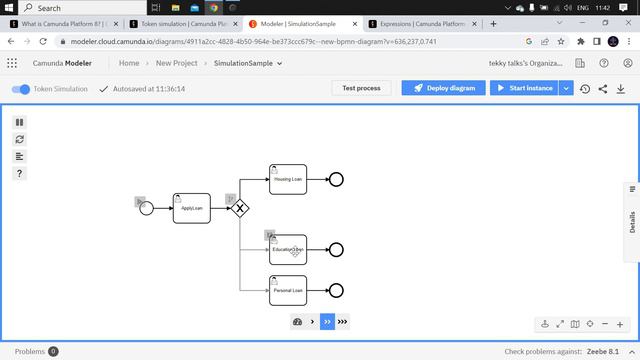Image resolution: width=640 pixels, height=360 pixels.
Task: Click the address bar URL
Action: point(253,42)
